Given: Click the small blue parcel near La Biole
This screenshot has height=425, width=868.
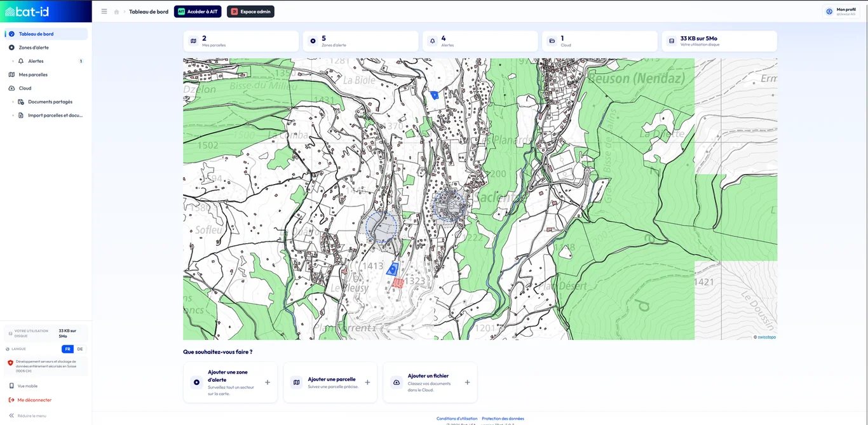Looking at the screenshot, I should click(x=435, y=95).
